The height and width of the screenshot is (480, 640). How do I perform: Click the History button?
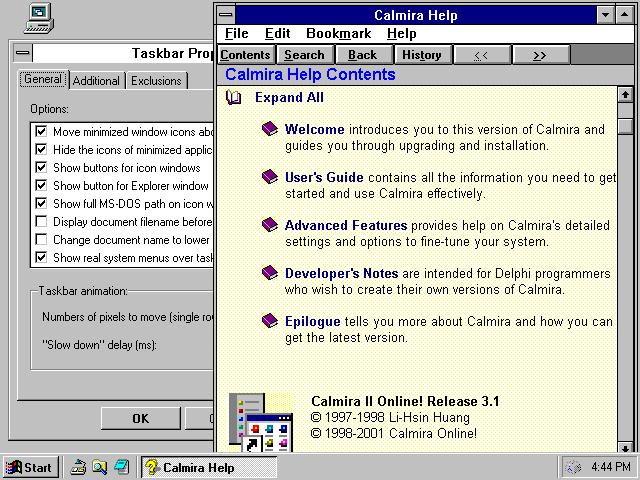[422, 55]
